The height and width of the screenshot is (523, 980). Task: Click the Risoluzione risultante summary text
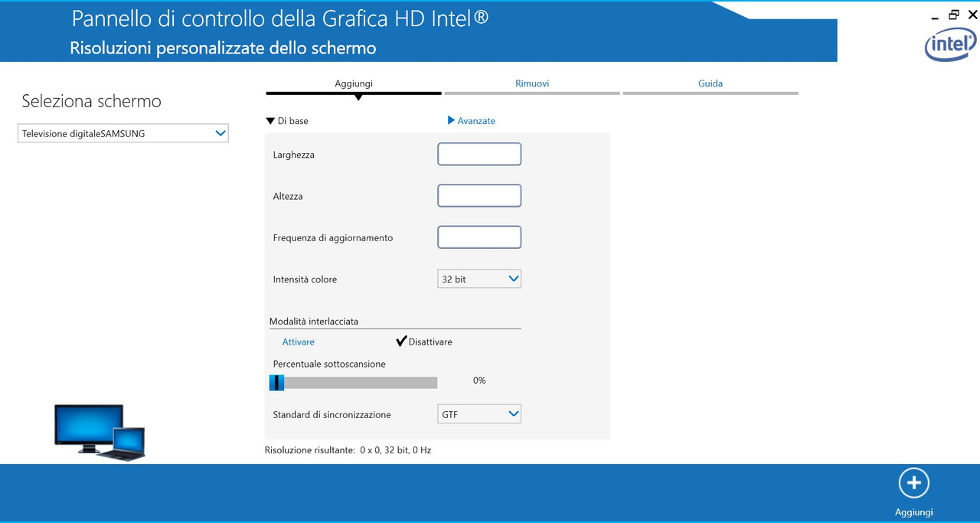(x=348, y=450)
